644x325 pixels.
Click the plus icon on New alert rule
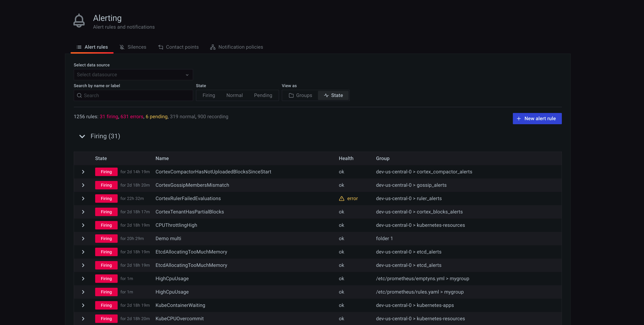point(519,119)
